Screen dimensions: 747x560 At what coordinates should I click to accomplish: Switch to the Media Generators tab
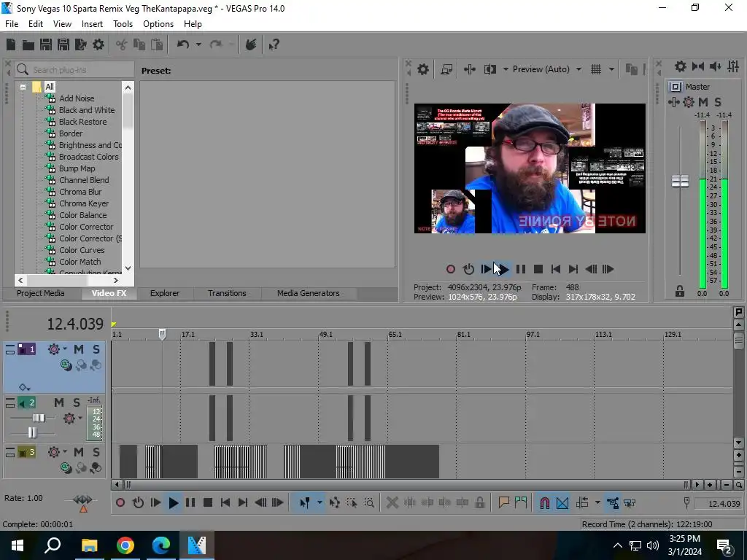[x=309, y=293]
